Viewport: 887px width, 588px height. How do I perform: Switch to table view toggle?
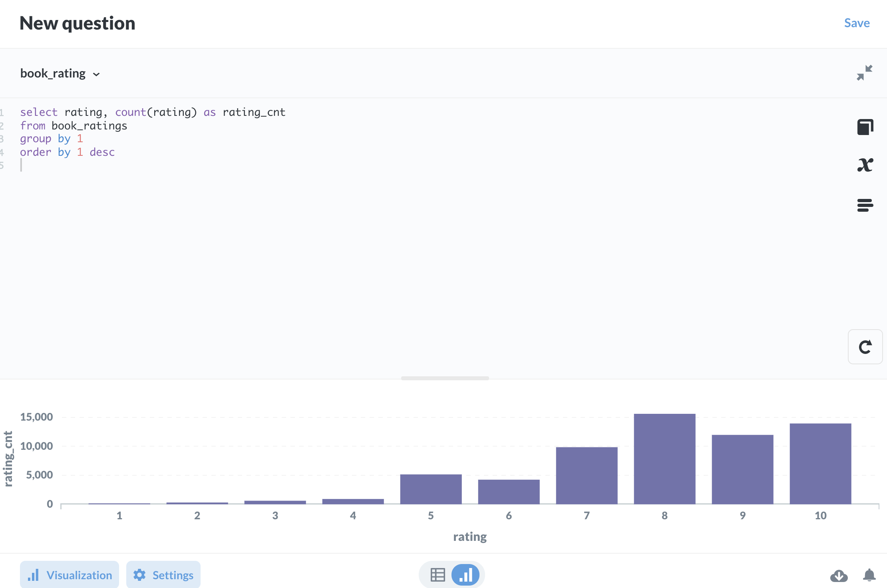coord(438,575)
